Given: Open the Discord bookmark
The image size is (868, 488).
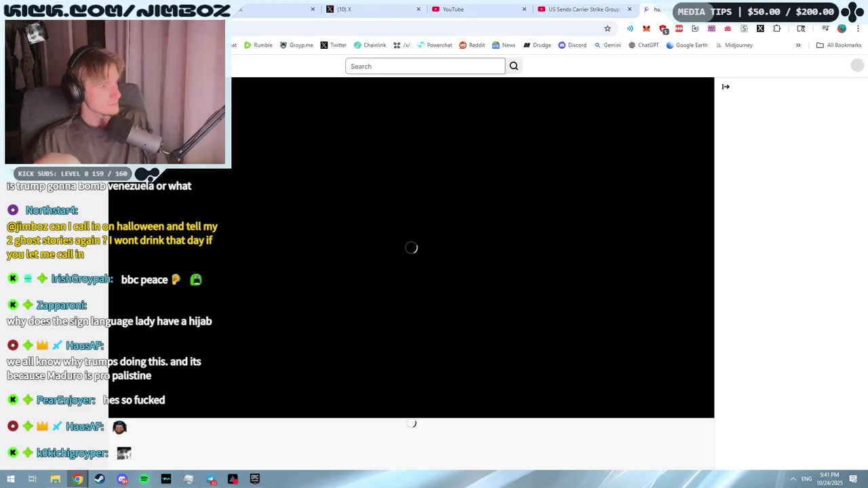Looking at the screenshot, I should click(x=572, y=45).
